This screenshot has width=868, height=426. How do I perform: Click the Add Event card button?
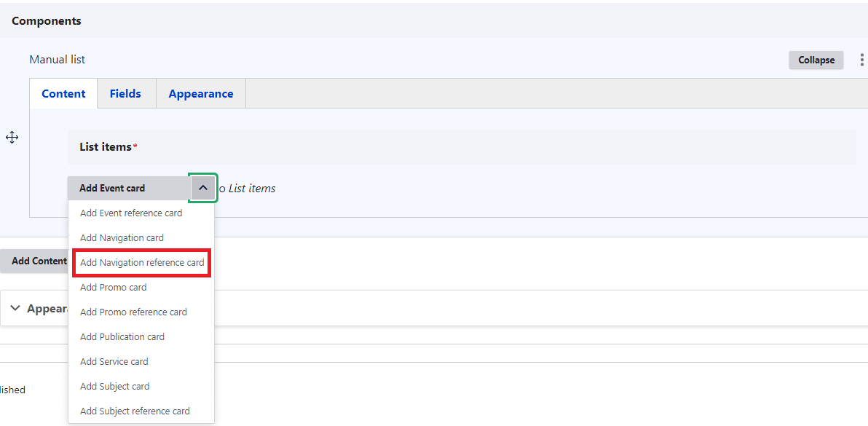(113, 188)
